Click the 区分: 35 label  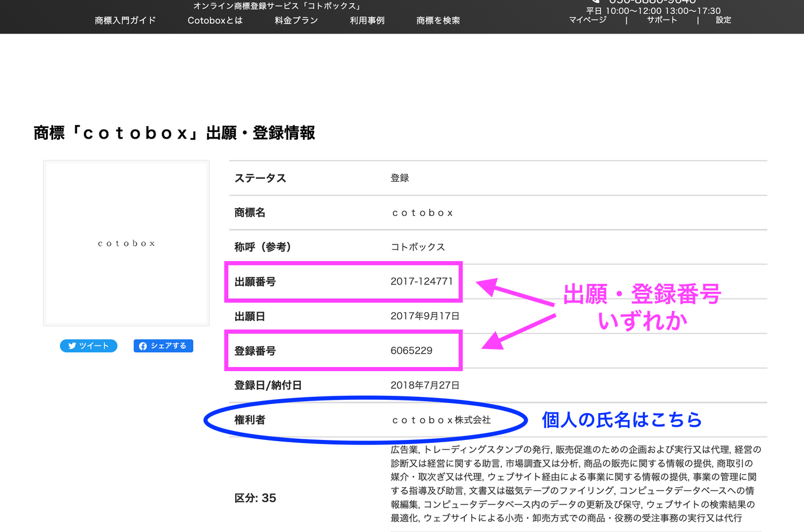(255, 498)
